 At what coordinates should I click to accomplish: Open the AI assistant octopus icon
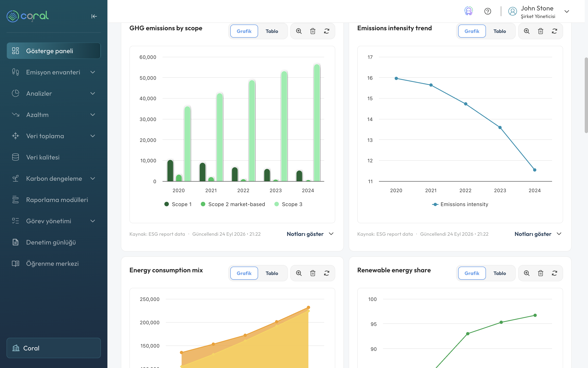pos(468,11)
